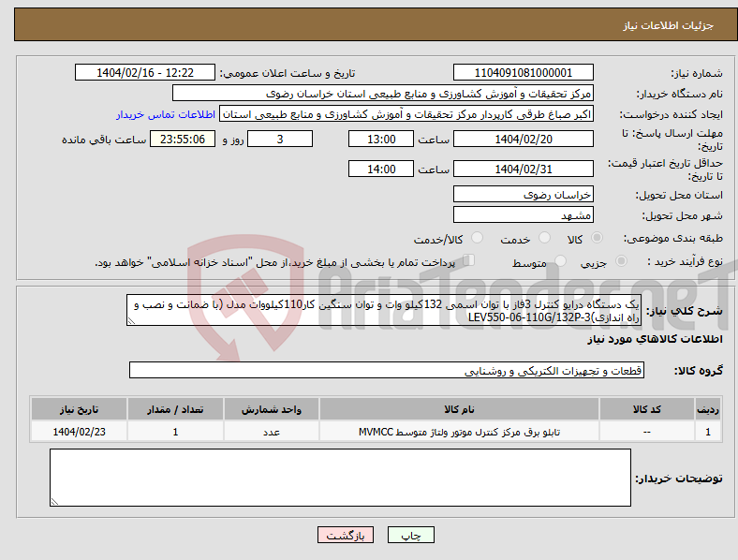Click the price validity date 1404/02/31
Screen dimensions: 738x560
[x=523, y=169]
